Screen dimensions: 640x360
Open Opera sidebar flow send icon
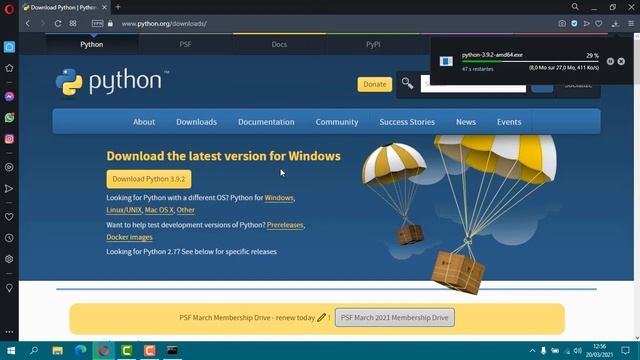click(9, 189)
